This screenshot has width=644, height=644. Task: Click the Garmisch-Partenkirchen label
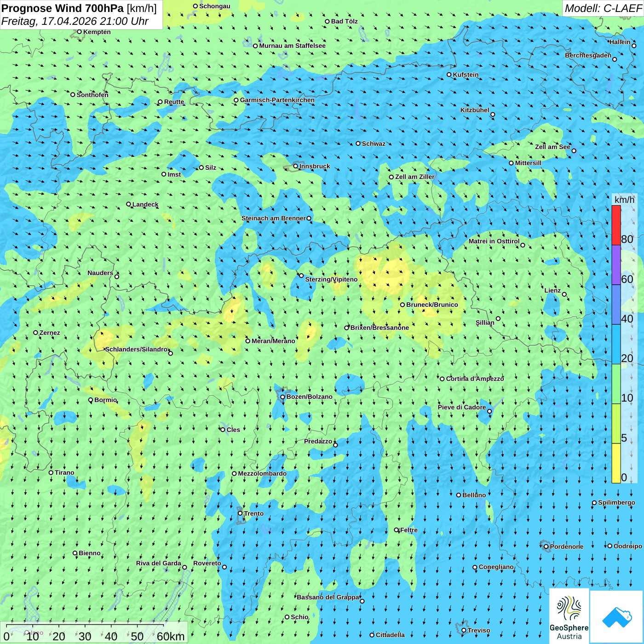point(277,100)
